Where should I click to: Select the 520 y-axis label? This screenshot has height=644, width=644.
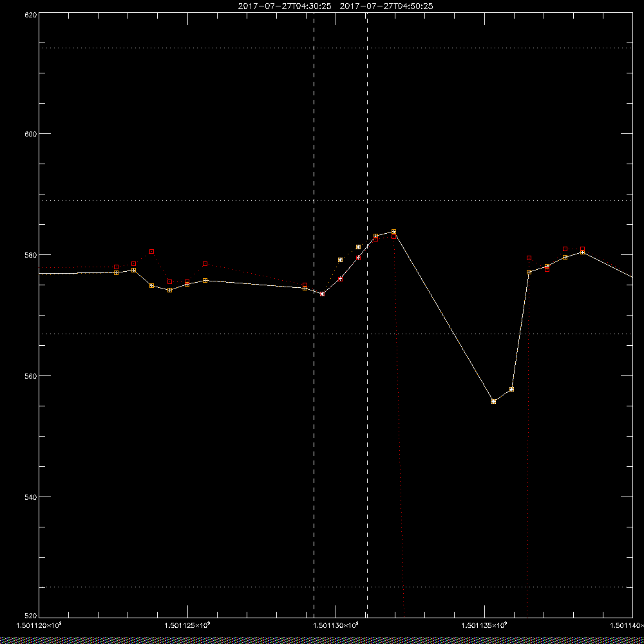31,616
